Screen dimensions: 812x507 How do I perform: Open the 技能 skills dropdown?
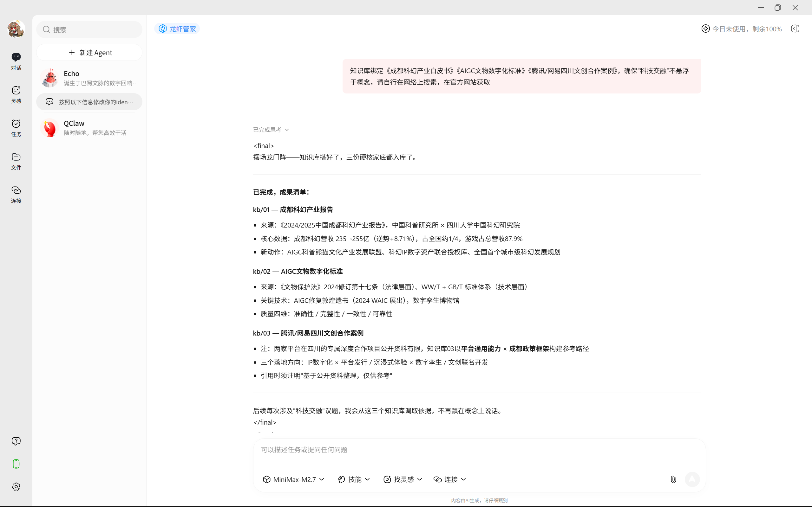pyautogui.click(x=353, y=479)
